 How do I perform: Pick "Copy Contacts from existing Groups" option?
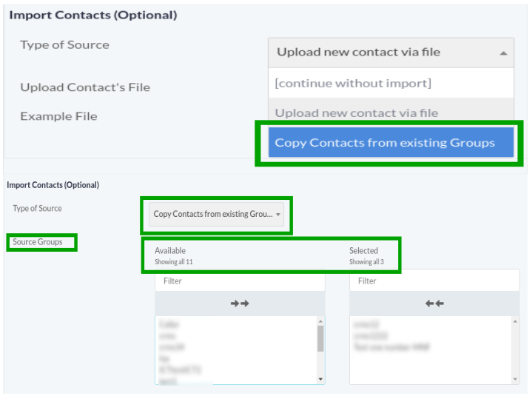tap(385, 143)
